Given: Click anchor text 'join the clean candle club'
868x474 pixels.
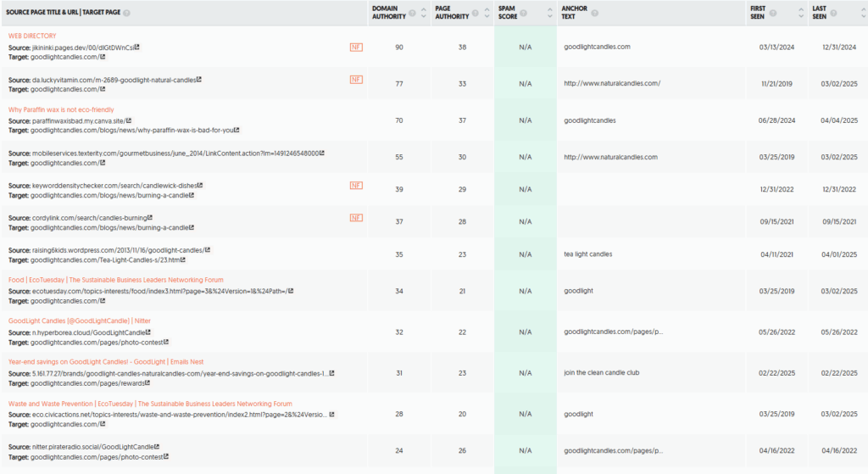Looking at the screenshot, I should [602, 372].
